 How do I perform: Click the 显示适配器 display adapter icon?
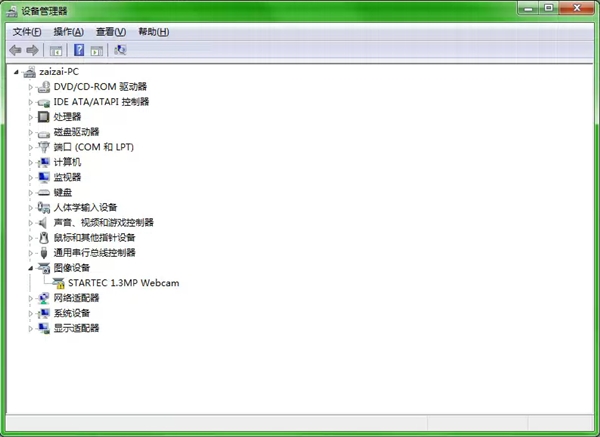(x=43, y=328)
